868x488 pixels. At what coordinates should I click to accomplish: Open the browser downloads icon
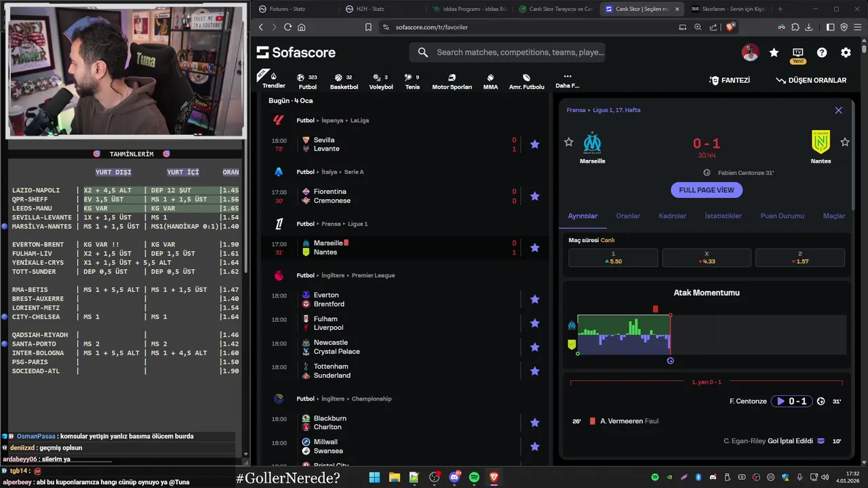point(808,27)
